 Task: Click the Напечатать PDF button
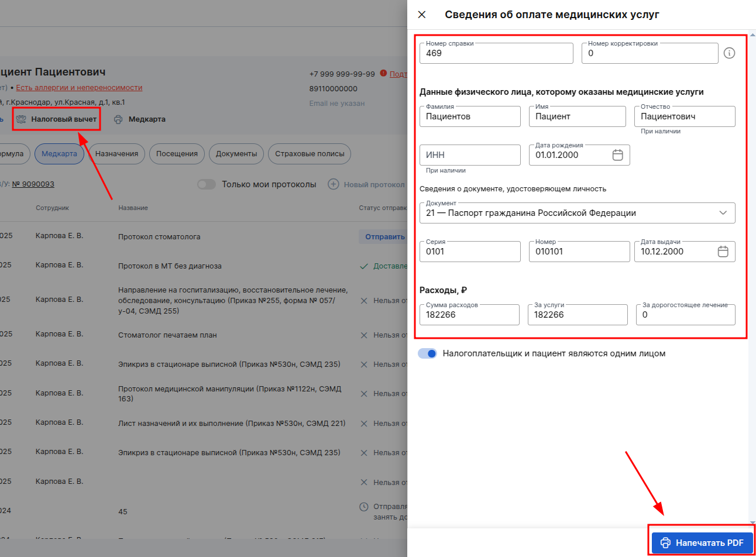(x=702, y=543)
